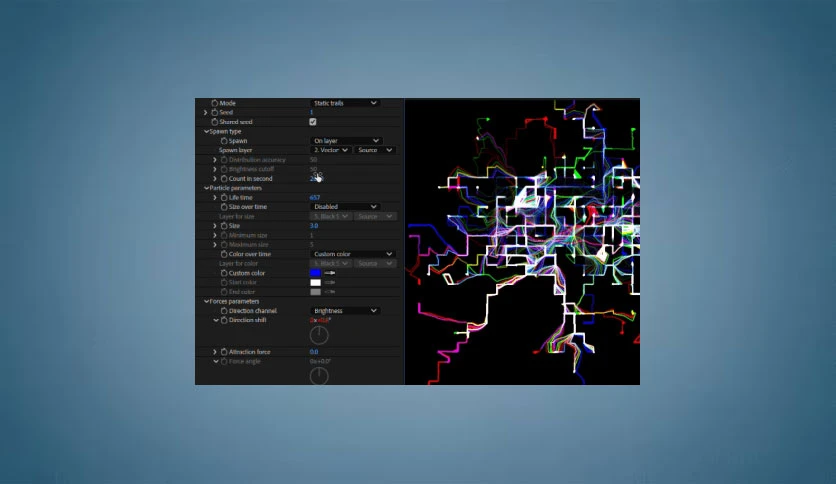
Task: Click the gray End color swatch
Action: (x=316, y=292)
